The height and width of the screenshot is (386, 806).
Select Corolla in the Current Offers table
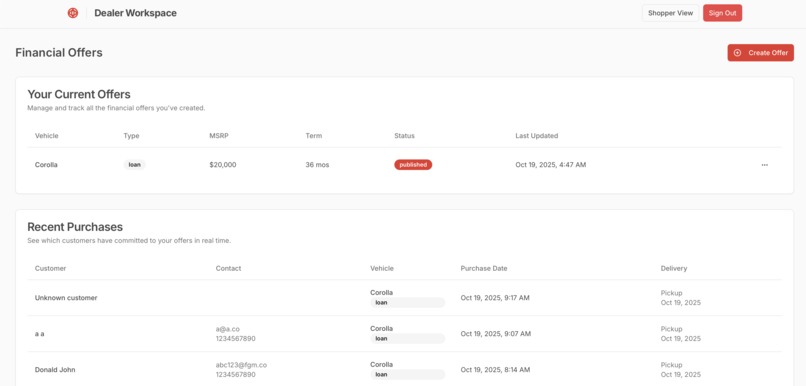pyautogui.click(x=46, y=164)
